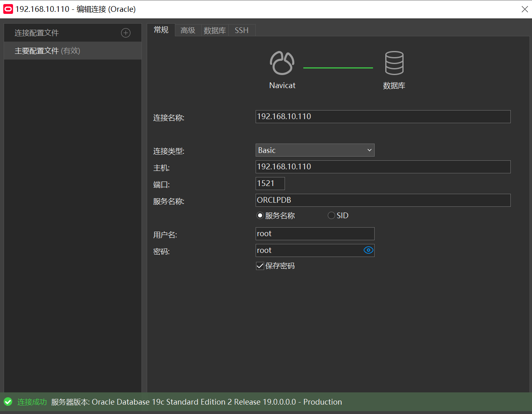
Task: Click the green success checkmark icon
Action: 8,402
